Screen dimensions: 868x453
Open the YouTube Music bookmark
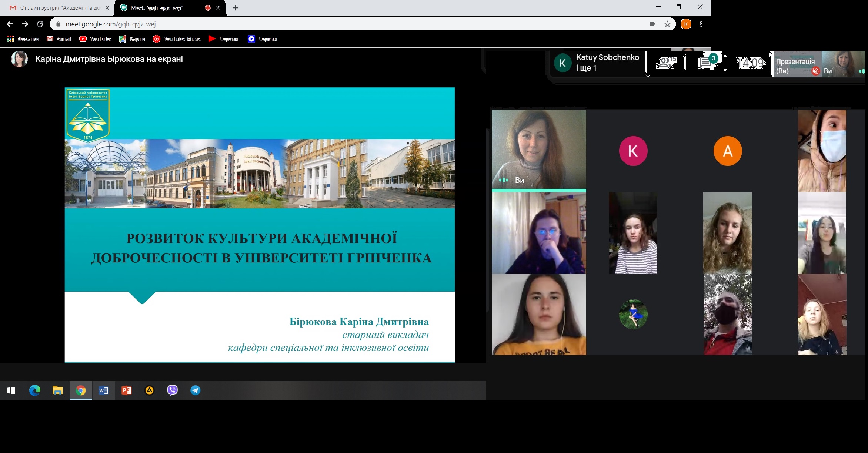coord(177,39)
